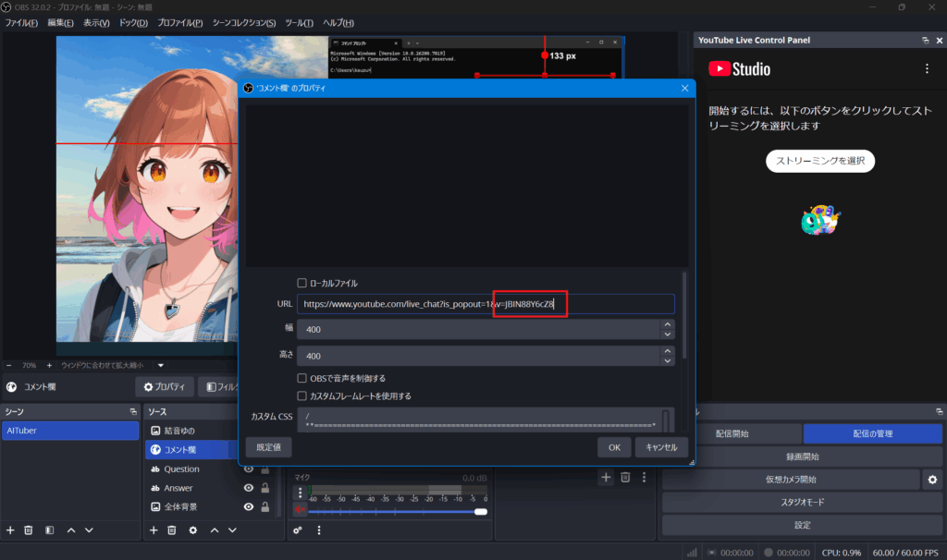Open advanced audio properties gears icon

298,530
